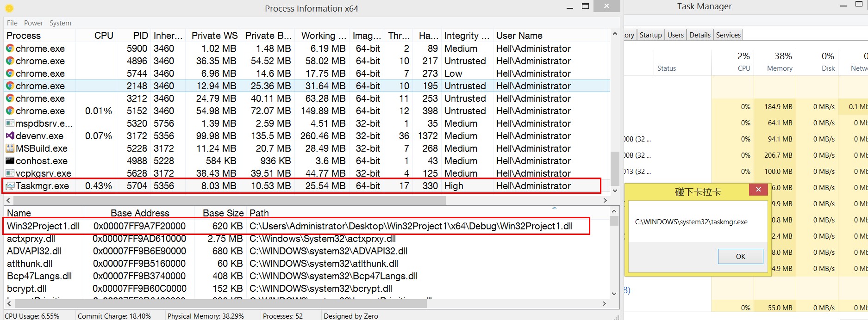Click the chrome.exe icon for PID 3212
The width and height of the screenshot is (868, 320).
pyautogui.click(x=10, y=98)
